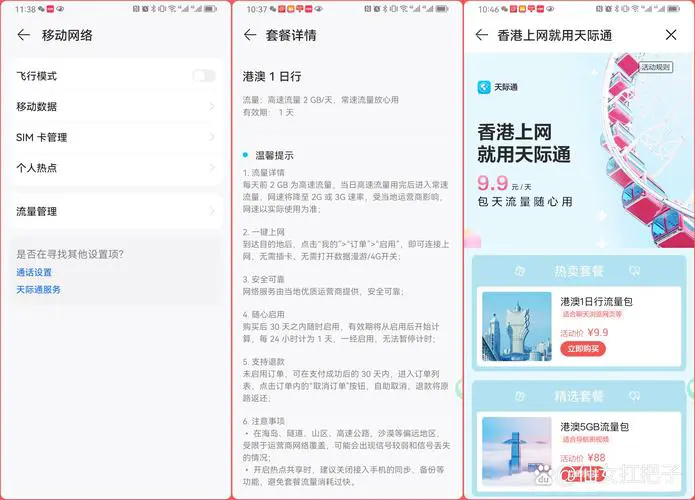Toggle 飞行模式 switch

204,76
